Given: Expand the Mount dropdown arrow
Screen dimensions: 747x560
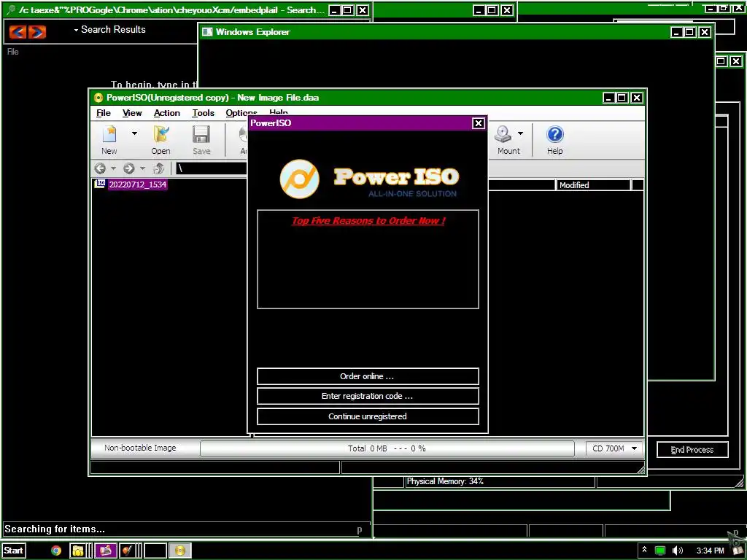Looking at the screenshot, I should click(x=520, y=133).
